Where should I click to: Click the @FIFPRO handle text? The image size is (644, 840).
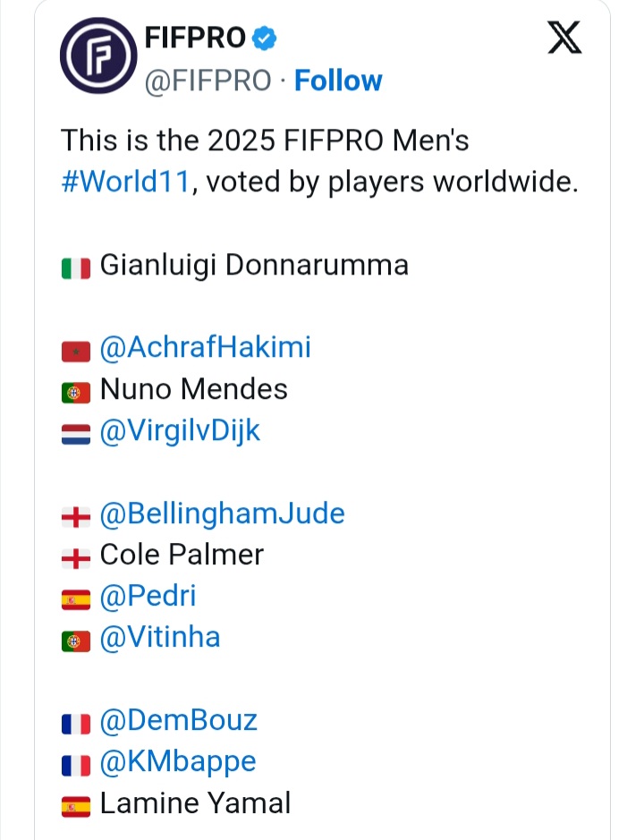coord(207,81)
